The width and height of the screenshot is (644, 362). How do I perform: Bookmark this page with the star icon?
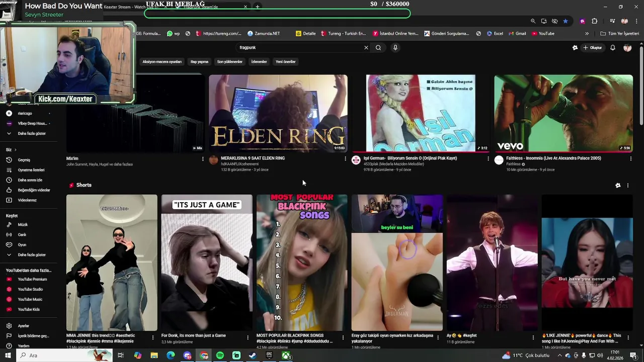coord(566,21)
